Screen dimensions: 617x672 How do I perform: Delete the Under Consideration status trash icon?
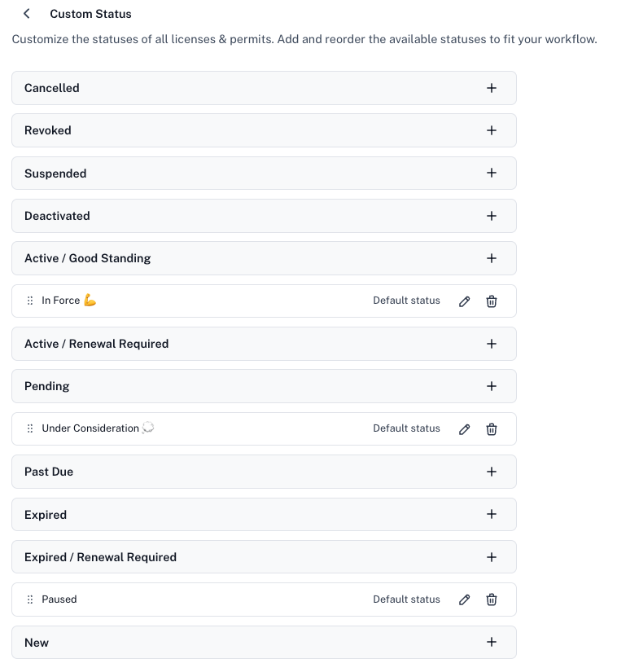click(x=492, y=429)
